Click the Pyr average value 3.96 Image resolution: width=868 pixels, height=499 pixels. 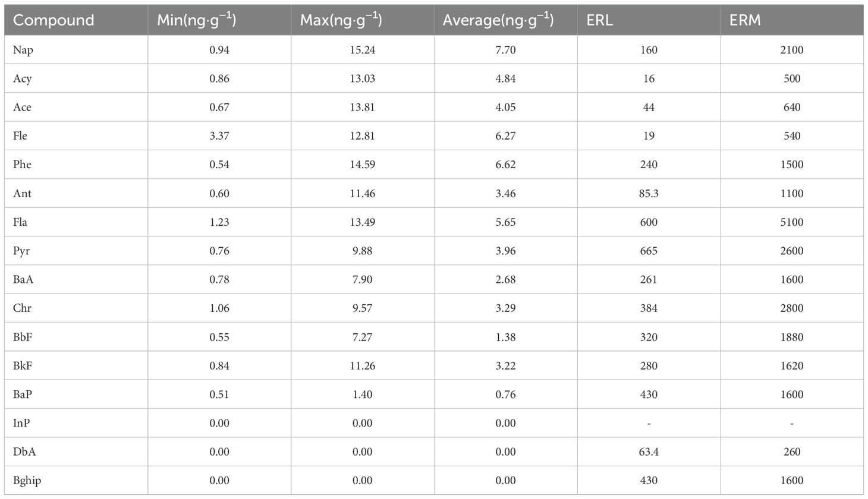(505, 251)
